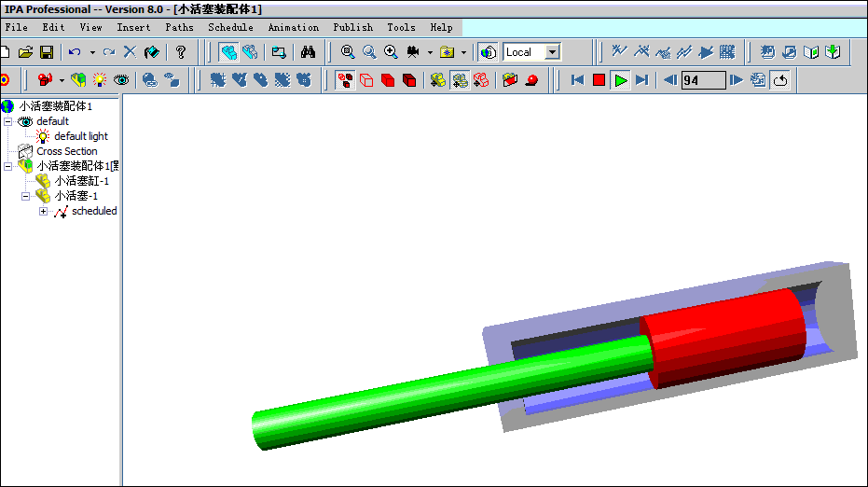Undo the last action
The image size is (868, 487).
pos(75,52)
